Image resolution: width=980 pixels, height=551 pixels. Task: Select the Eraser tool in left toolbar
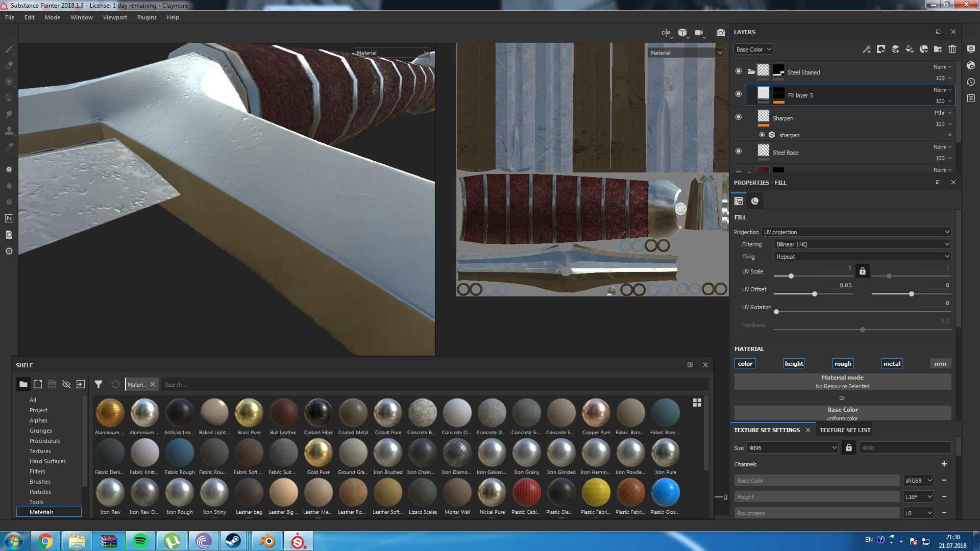coord(9,65)
